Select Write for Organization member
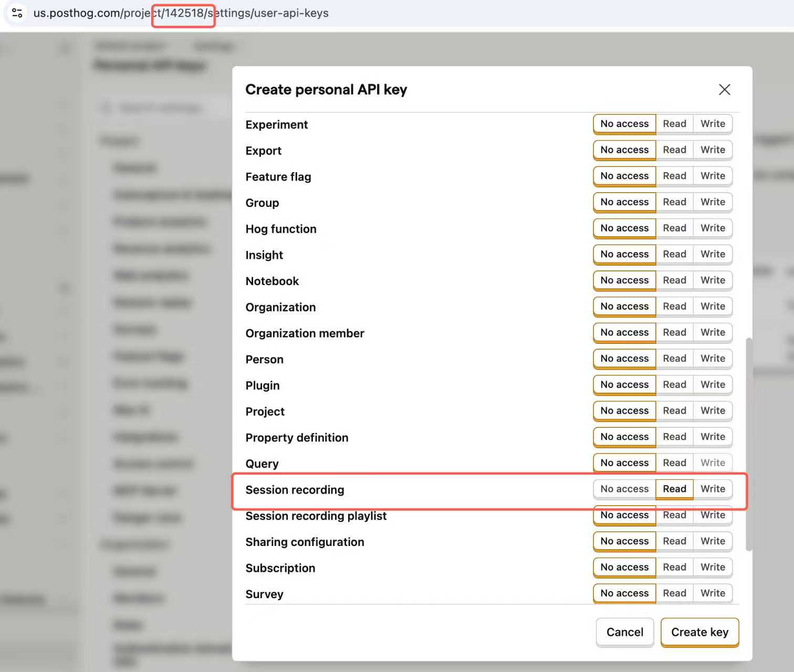Image resolution: width=794 pixels, height=672 pixels. 713,332
